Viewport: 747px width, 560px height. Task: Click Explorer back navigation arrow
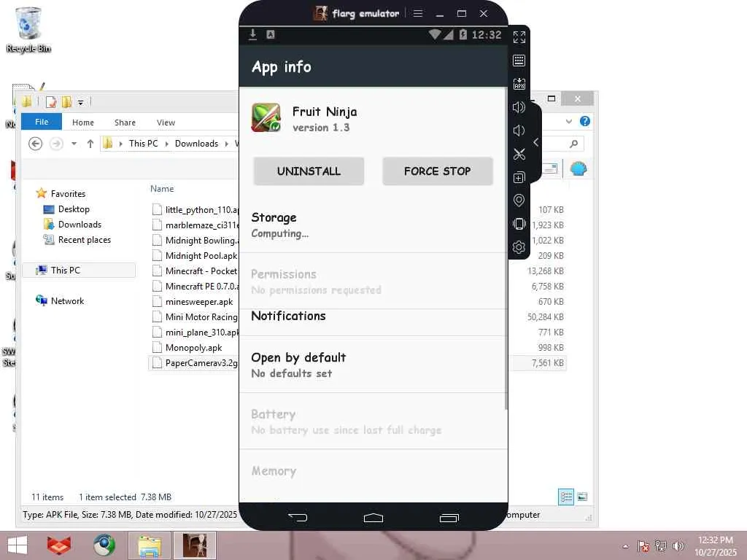click(35, 144)
